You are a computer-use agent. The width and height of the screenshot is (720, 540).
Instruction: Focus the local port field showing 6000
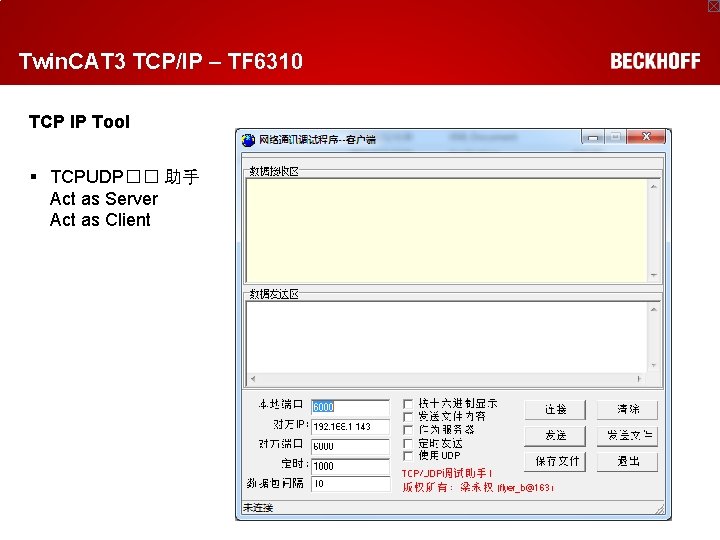350,407
